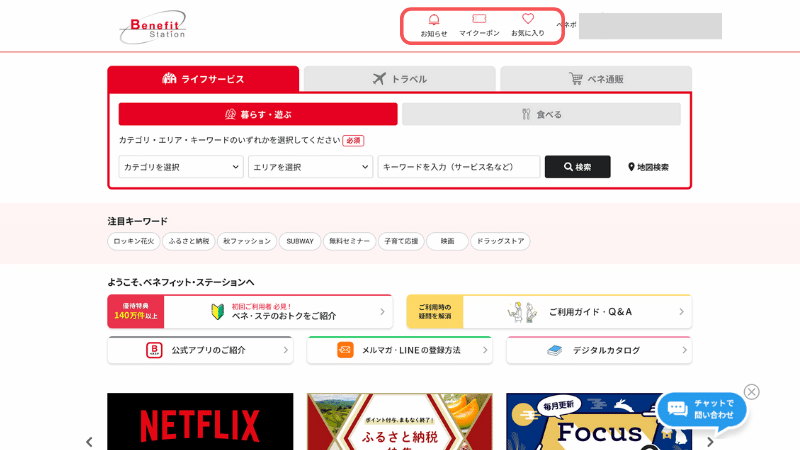Open 地図検索 map search
This screenshot has width=800, height=450.
pyautogui.click(x=648, y=167)
